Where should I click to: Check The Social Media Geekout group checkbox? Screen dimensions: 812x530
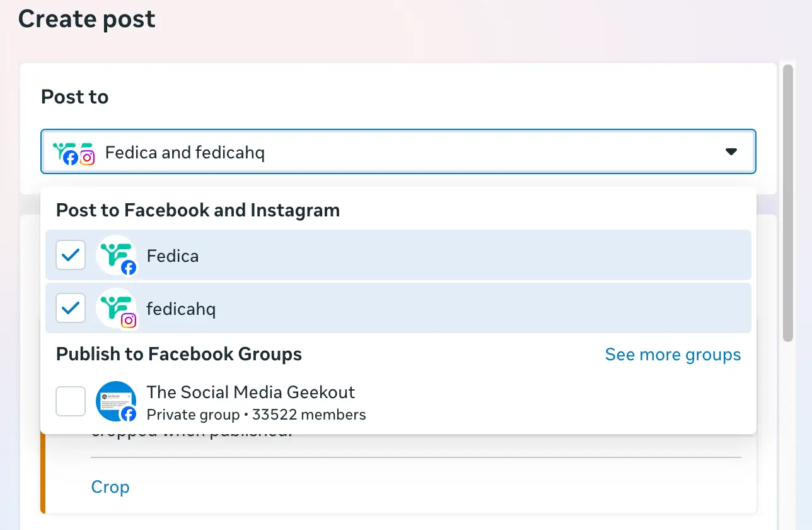pos(71,401)
